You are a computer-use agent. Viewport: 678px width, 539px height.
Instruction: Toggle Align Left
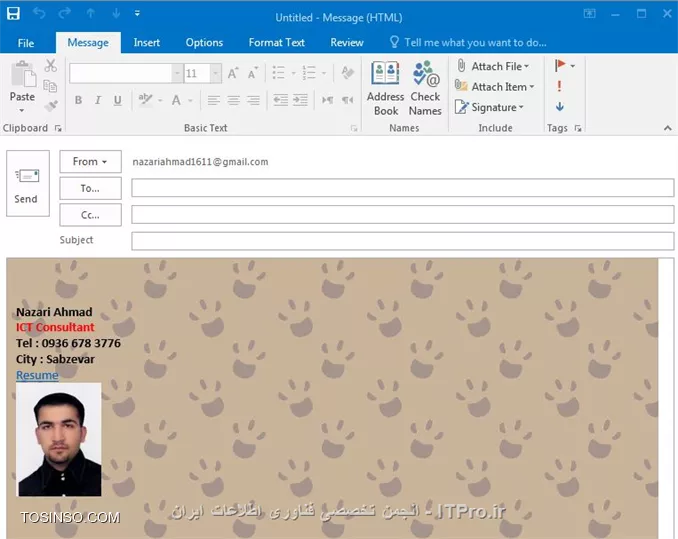coord(213,100)
